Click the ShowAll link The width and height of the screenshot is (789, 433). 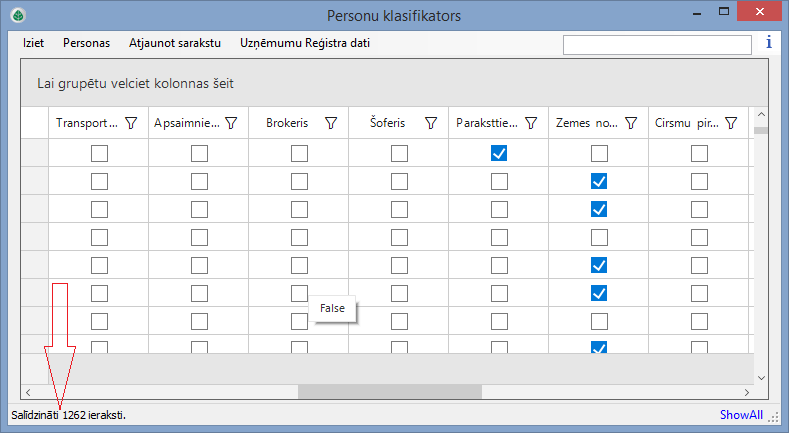(741, 415)
